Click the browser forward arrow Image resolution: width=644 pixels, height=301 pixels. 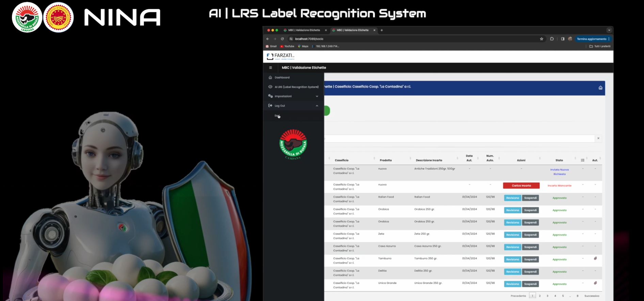275,39
